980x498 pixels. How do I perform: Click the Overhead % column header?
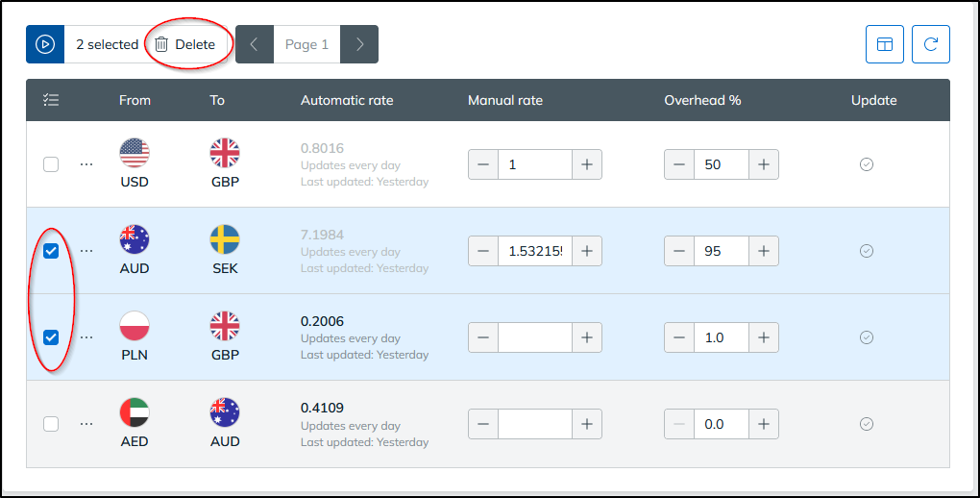tap(702, 100)
